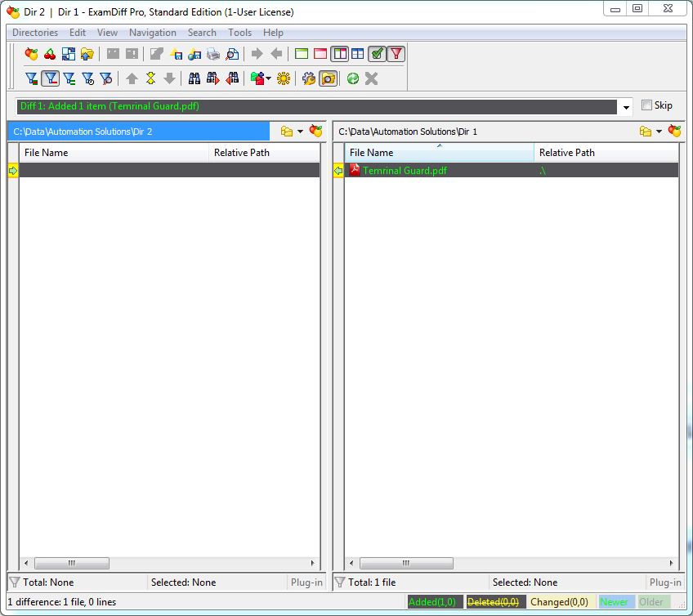
Task: Go to previous difference up arrow
Action: 132,78
